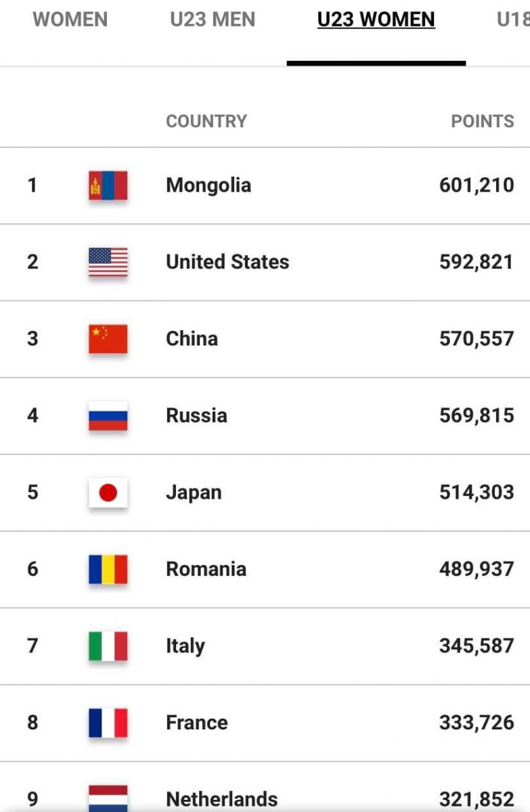Screen dimensions: 530x812
Task: Click the Romania flag icon
Action: [x=108, y=569]
